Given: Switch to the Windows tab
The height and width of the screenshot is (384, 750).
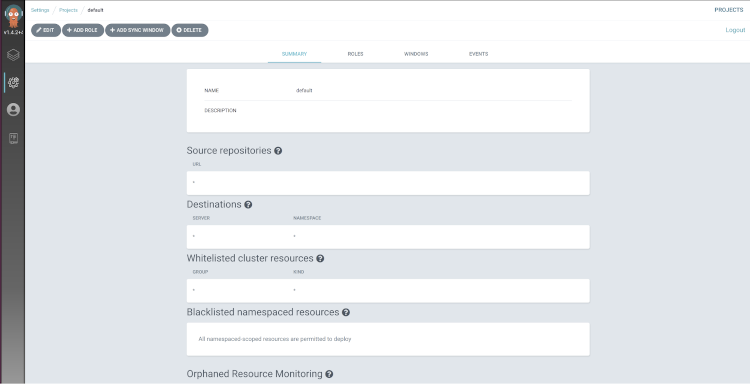Looking at the screenshot, I should click(416, 54).
